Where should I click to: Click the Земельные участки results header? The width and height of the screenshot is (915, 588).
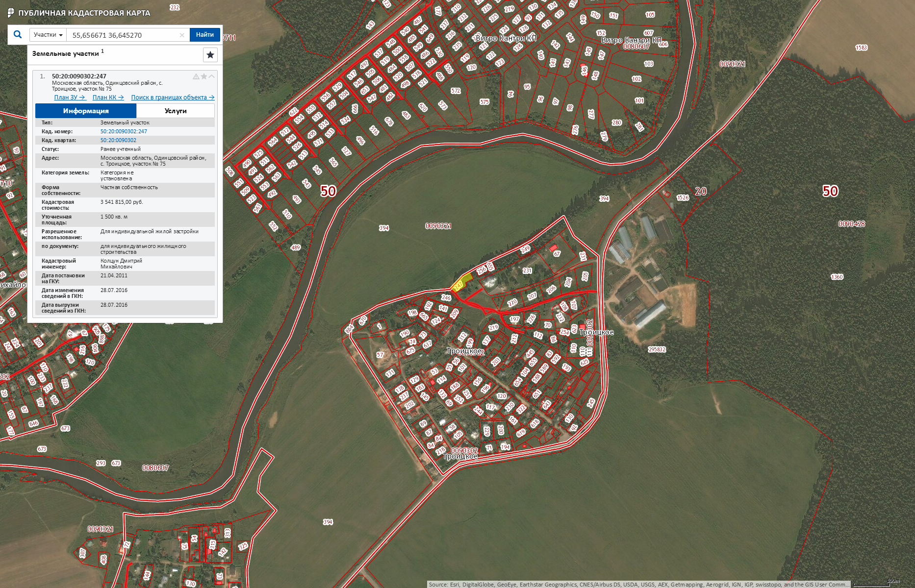(66, 53)
